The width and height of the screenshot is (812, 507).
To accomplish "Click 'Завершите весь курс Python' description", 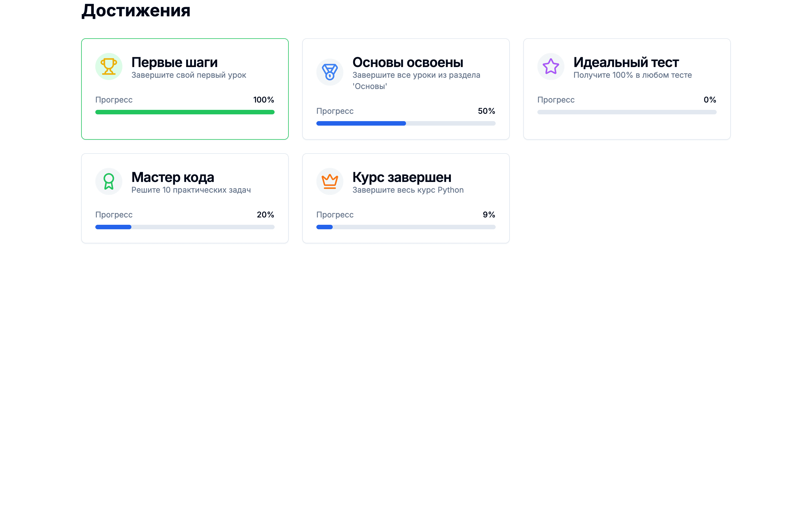I will coord(408,190).
